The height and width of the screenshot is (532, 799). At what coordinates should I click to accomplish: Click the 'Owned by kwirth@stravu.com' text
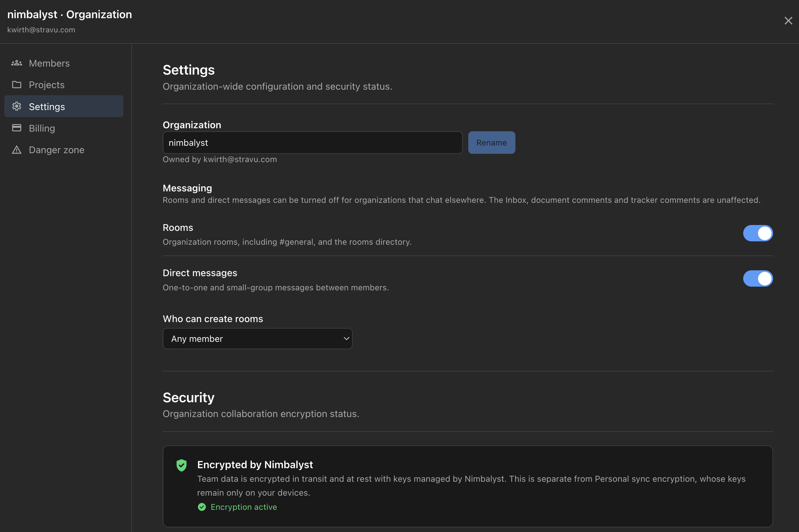(x=220, y=159)
